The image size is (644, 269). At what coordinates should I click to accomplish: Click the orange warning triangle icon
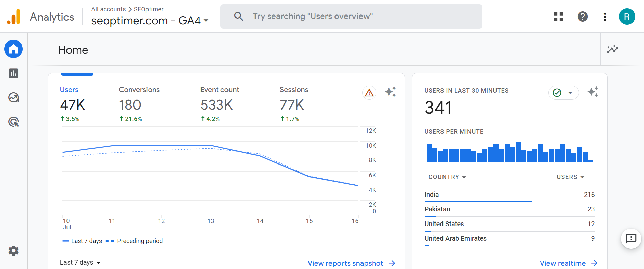tap(369, 92)
